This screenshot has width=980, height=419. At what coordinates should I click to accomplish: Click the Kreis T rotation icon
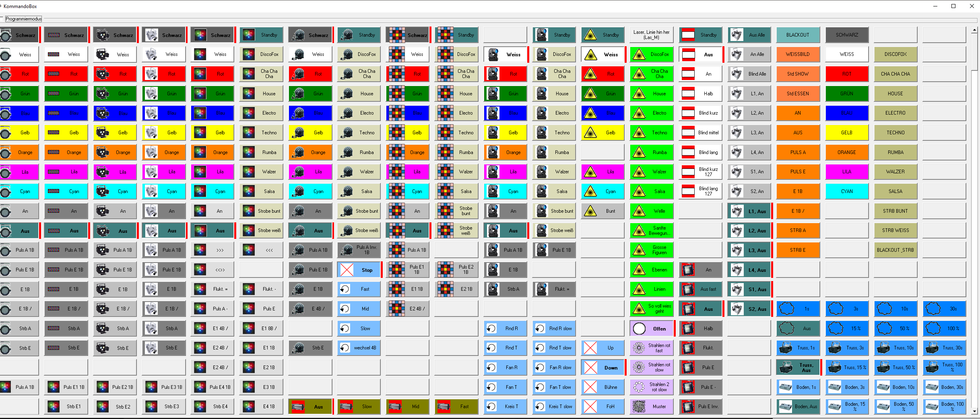505,406
